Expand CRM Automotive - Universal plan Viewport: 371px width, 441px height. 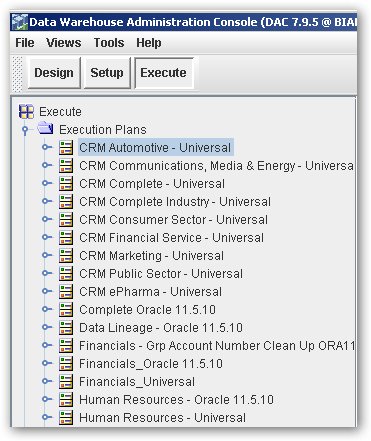coord(47,147)
